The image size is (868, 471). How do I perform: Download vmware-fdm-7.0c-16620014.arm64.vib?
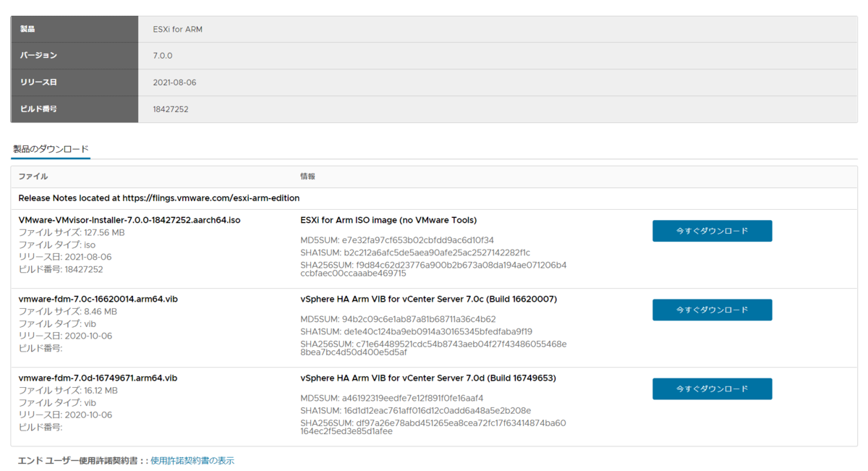(x=712, y=310)
